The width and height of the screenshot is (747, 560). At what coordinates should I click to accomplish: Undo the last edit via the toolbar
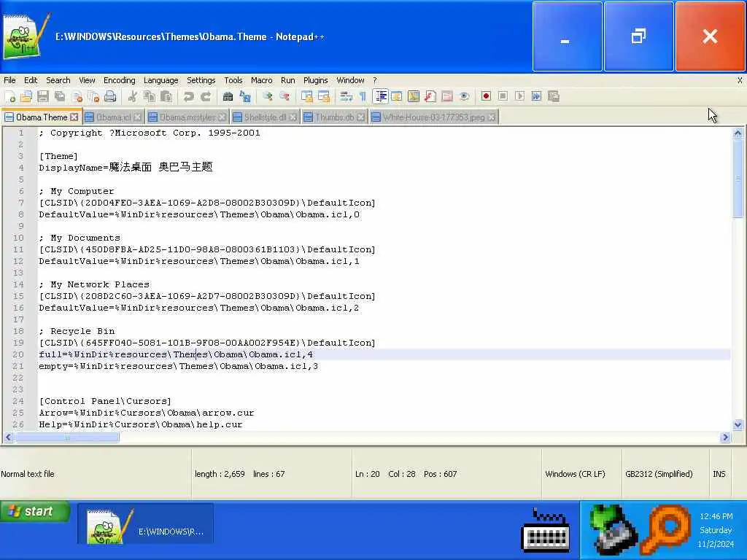[x=189, y=97]
